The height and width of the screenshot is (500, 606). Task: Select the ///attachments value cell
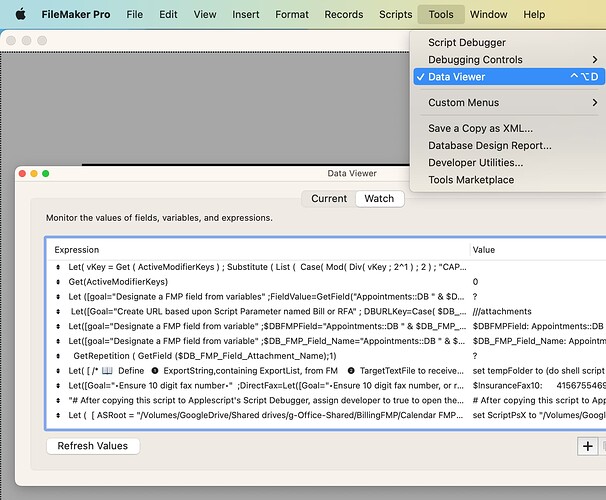point(502,312)
